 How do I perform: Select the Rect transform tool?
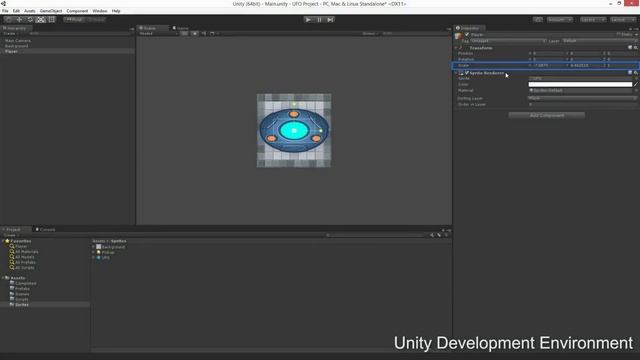(51, 20)
